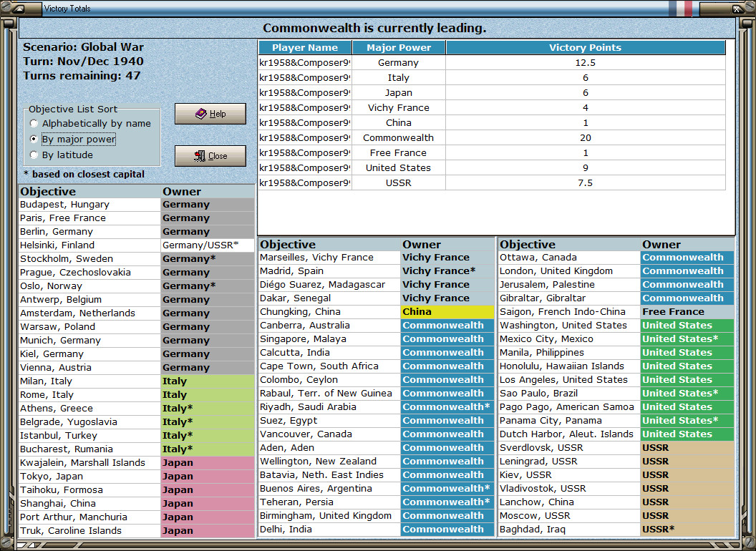
Task: Click Vichy France in the Major Power column
Action: pos(399,107)
